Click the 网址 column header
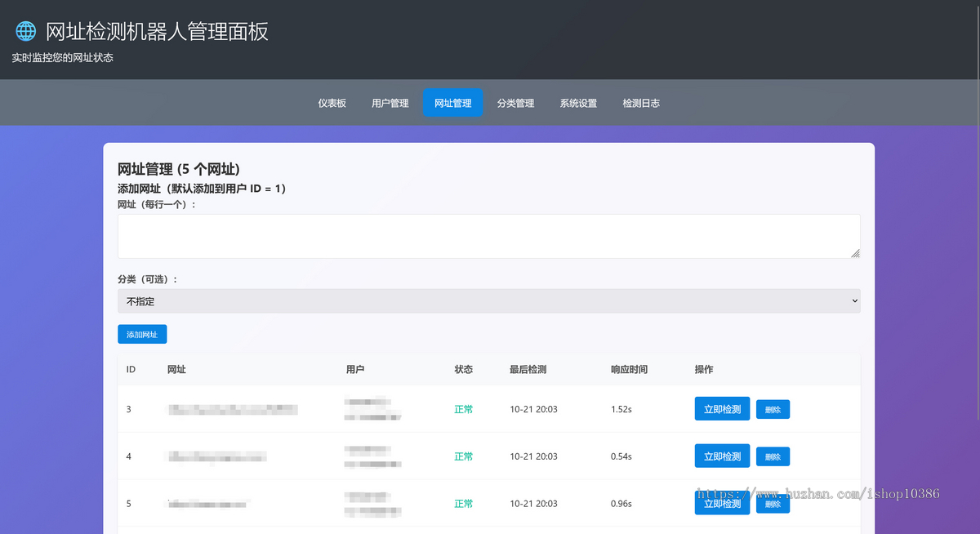980x534 pixels. point(176,370)
